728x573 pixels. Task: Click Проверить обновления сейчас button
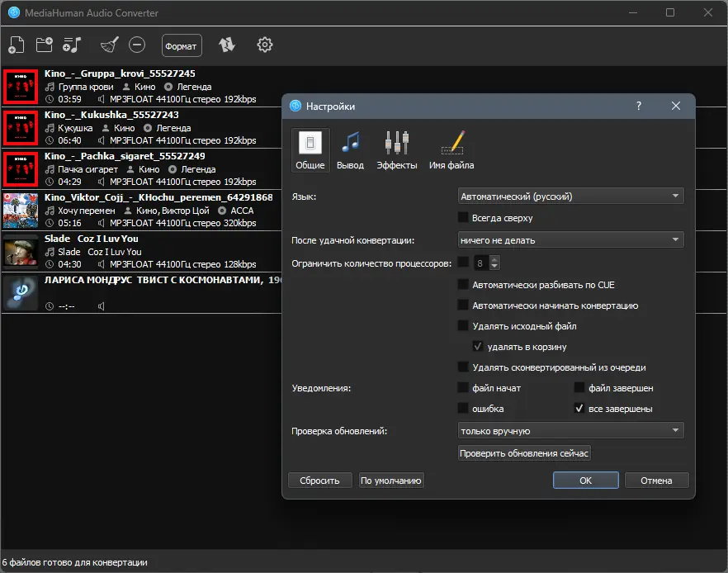(523, 453)
